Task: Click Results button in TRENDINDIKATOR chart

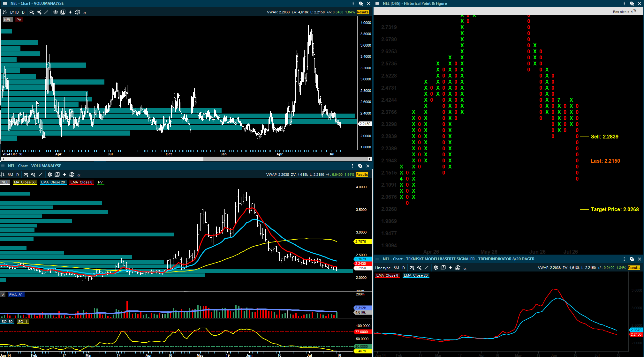Action: tap(634, 268)
